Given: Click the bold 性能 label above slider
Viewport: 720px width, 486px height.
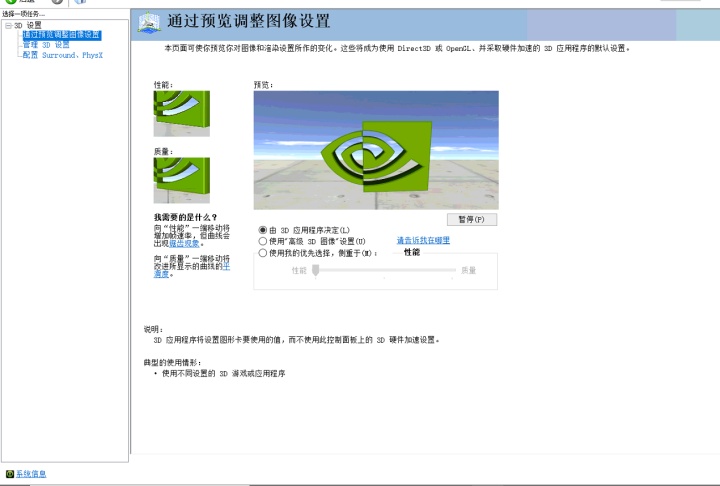Looking at the screenshot, I should [412, 252].
